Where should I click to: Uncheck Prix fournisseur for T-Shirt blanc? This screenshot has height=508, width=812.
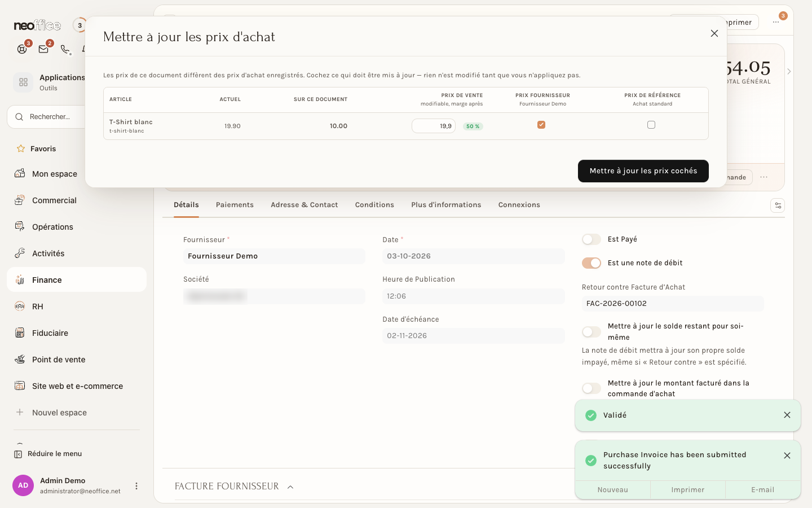pos(541,125)
